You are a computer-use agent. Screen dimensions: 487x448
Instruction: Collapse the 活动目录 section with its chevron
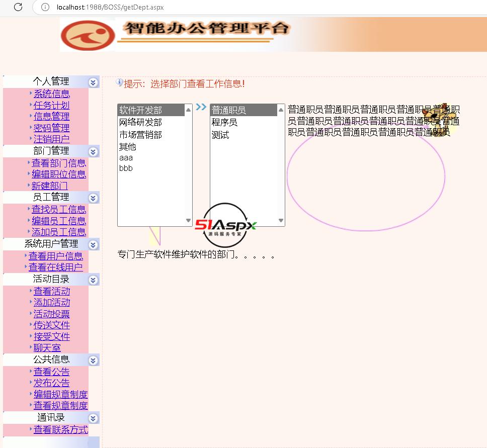[x=93, y=280]
